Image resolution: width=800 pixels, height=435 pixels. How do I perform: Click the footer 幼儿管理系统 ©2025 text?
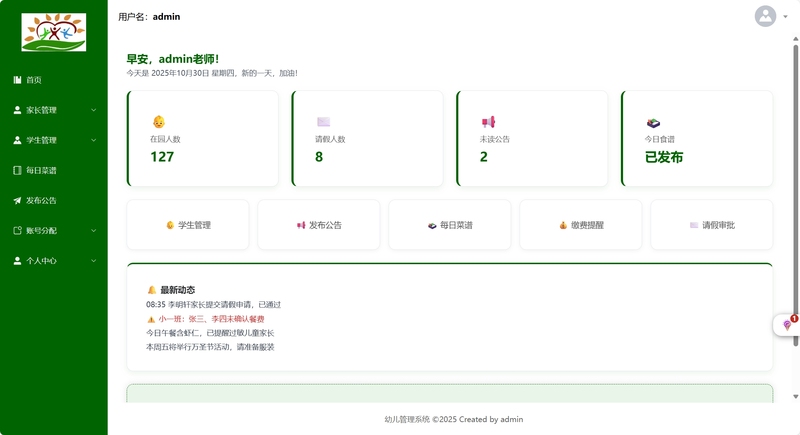[454, 419]
